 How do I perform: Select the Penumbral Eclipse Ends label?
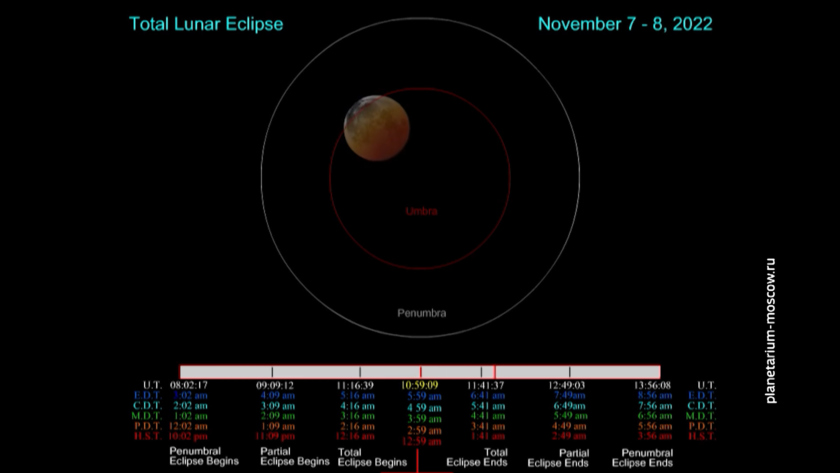[642, 457]
